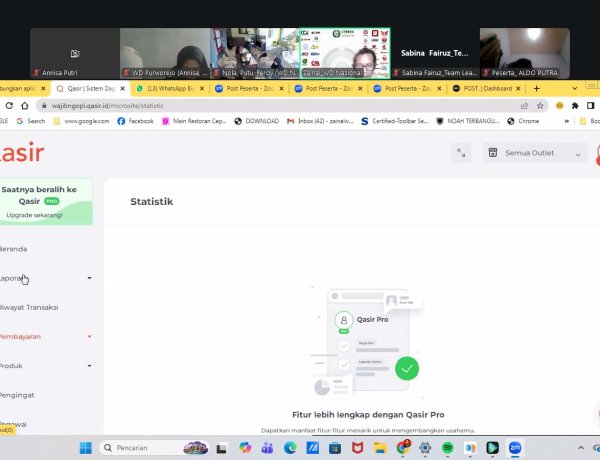Toggle Chrome side panel icon
This screenshot has height=460, width=600.
tap(590, 106)
